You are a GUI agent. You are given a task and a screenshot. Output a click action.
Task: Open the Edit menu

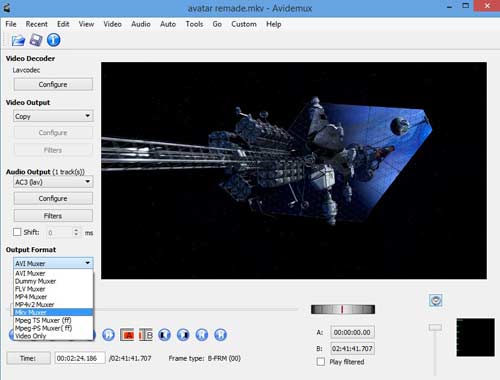pos(63,24)
